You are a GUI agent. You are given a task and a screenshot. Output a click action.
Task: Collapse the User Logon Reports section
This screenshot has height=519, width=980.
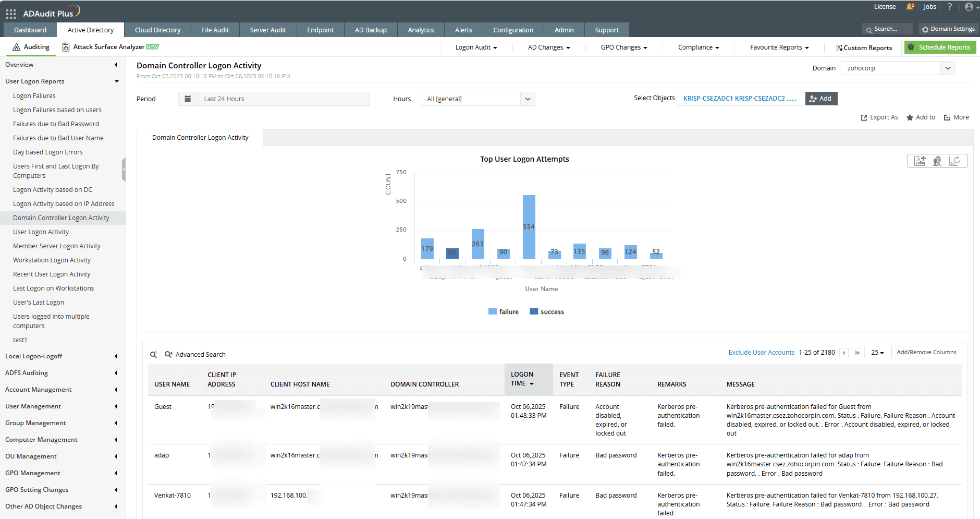click(x=116, y=81)
